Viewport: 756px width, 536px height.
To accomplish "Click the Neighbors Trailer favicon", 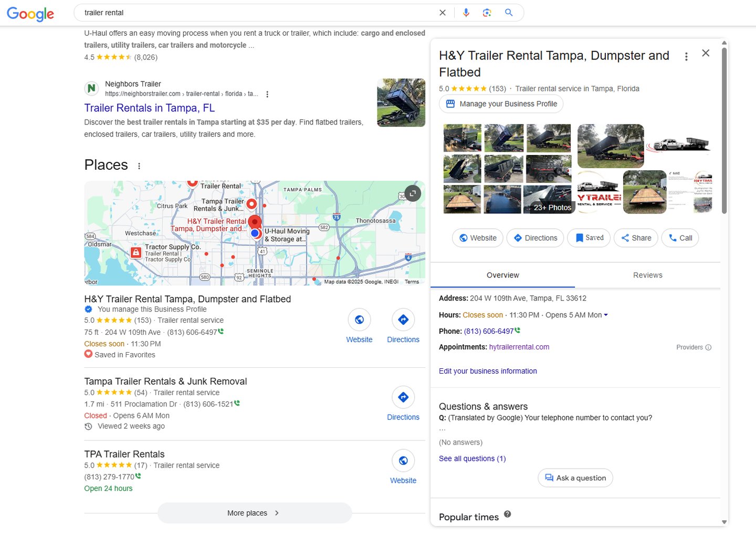I will [x=92, y=88].
